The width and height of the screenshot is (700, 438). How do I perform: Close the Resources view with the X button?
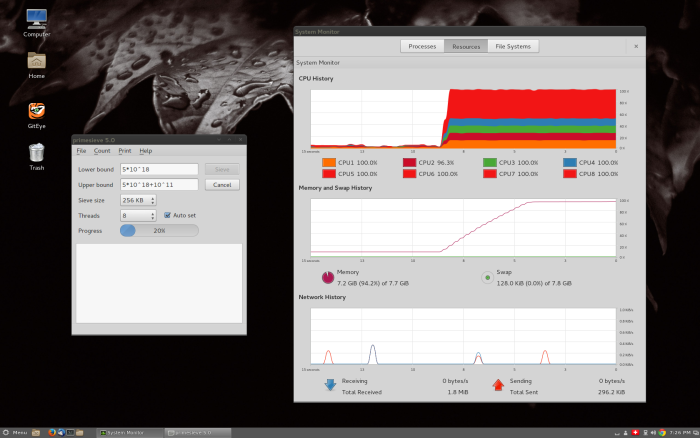[x=636, y=46]
